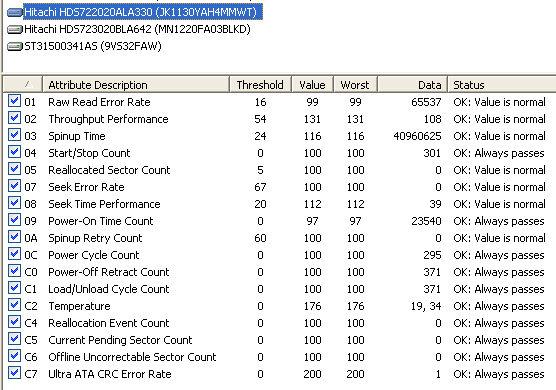This screenshot has height=390, width=556.
Task: Click the threshold value 67
Action: pyautogui.click(x=260, y=187)
